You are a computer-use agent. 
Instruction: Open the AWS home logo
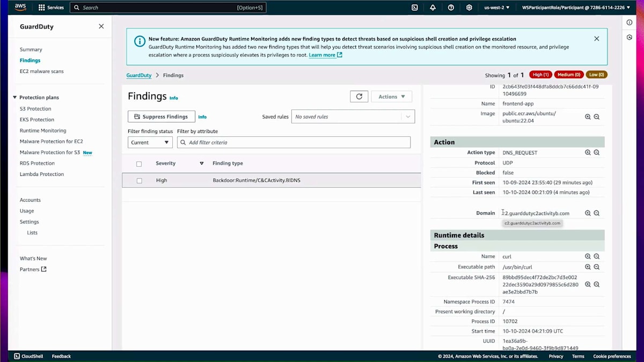click(x=20, y=8)
